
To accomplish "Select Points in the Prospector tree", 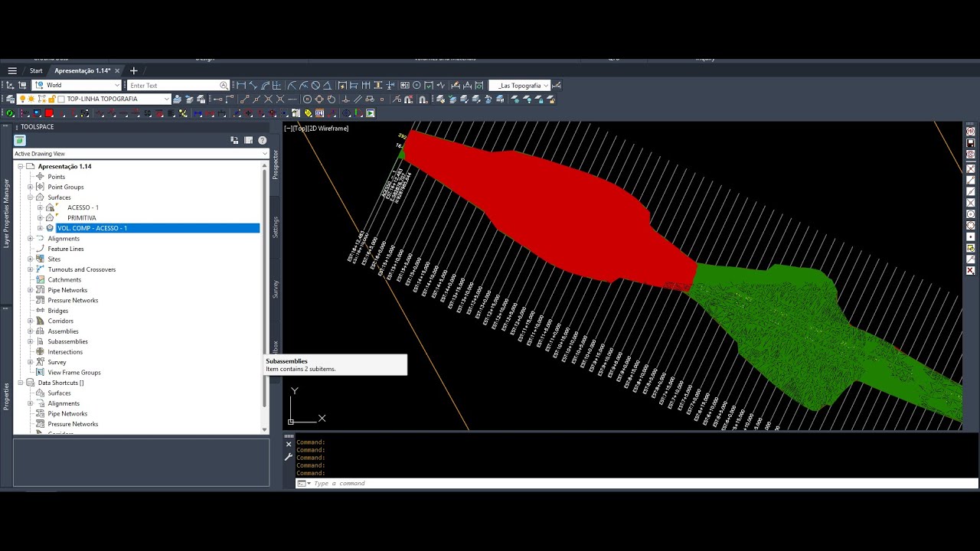I will 57,177.
